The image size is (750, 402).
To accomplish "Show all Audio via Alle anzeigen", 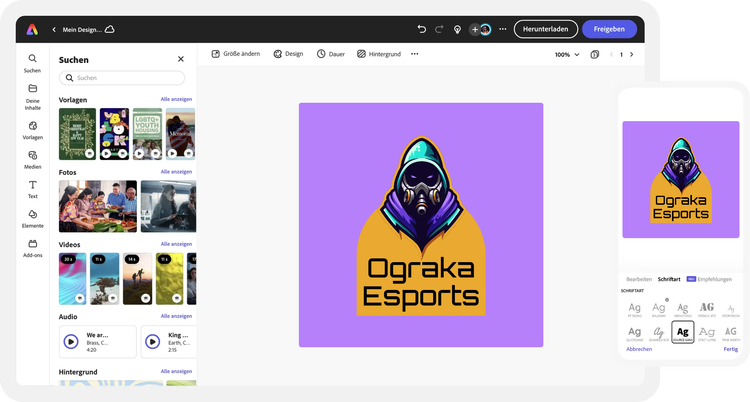I will [x=176, y=316].
